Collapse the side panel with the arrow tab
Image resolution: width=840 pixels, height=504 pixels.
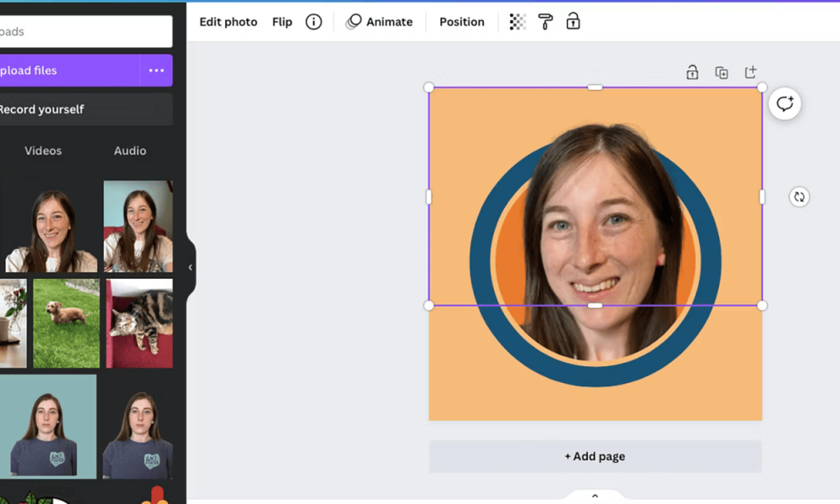point(191,267)
